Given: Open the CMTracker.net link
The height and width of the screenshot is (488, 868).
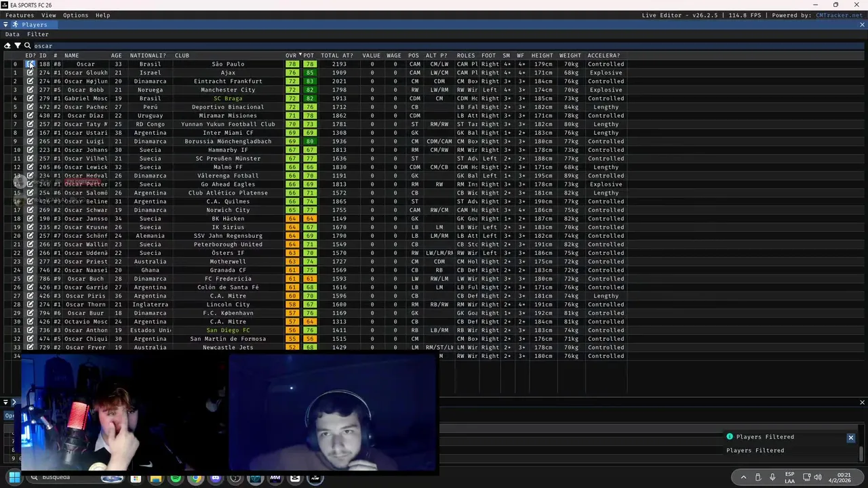Looking at the screenshot, I should [x=839, y=15].
